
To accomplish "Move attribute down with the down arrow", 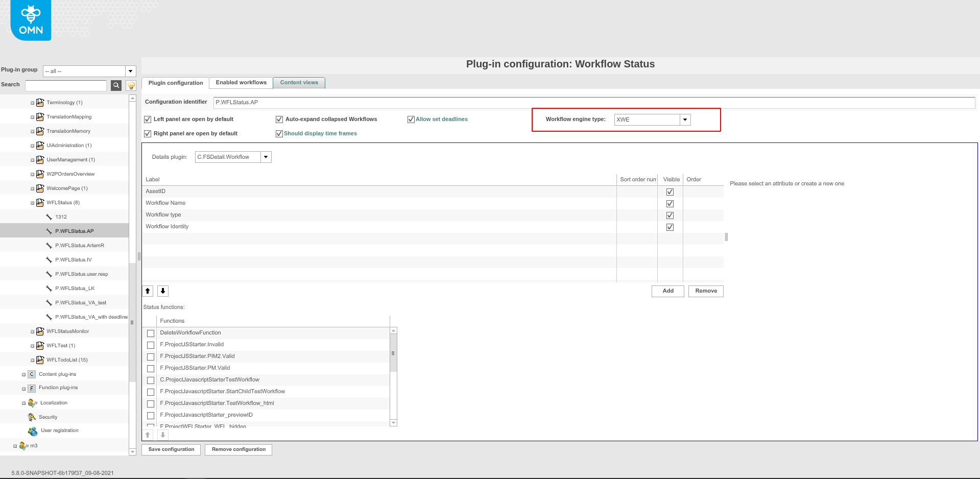I will pos(163,291).
